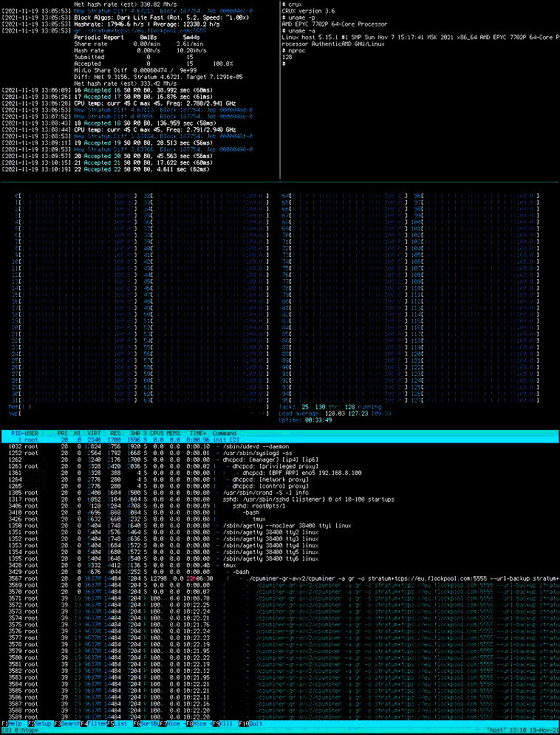
Task: Click the Mem usage meter
Action: (x=139, y=407)
